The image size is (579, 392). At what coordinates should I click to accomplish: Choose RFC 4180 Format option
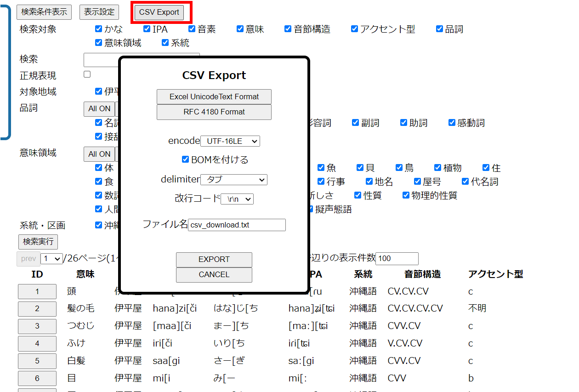click(x=214, y=112)
